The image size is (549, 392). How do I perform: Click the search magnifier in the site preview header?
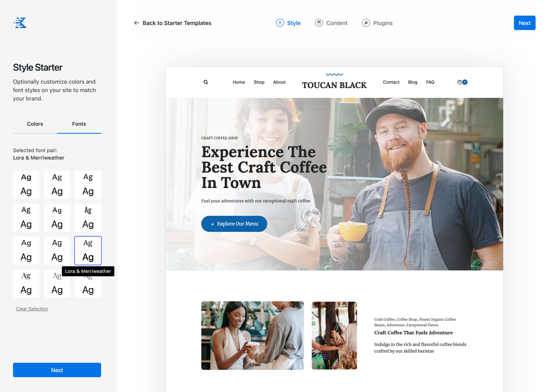(205, 82)
